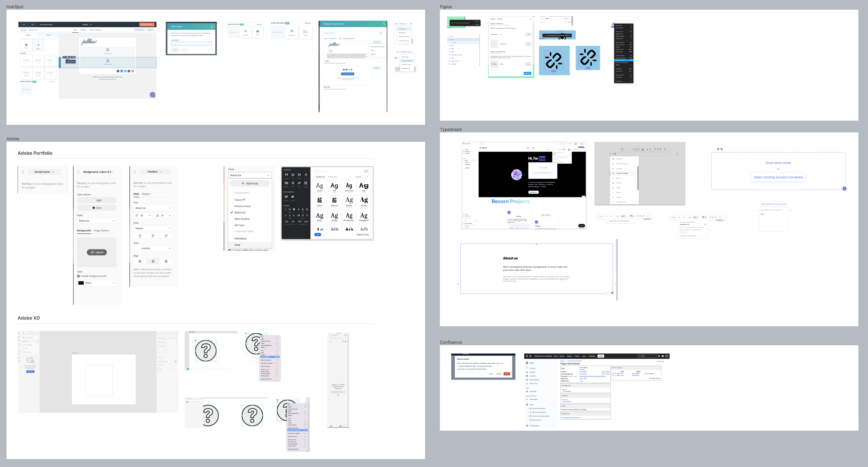Image resolution: width=868 pixels, height=467 pixels.
Task: Open the Headers section dropdown
Action: [x=155, y=172]
